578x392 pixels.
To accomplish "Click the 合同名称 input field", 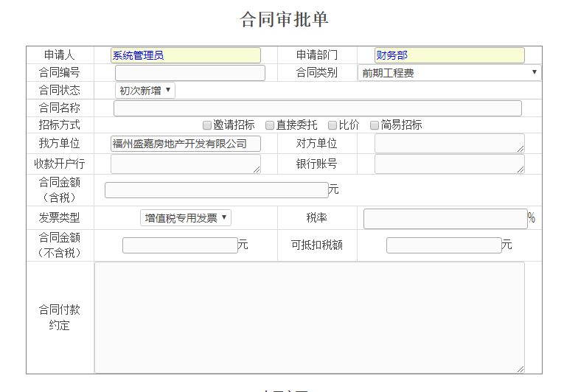I will point(317,108).
